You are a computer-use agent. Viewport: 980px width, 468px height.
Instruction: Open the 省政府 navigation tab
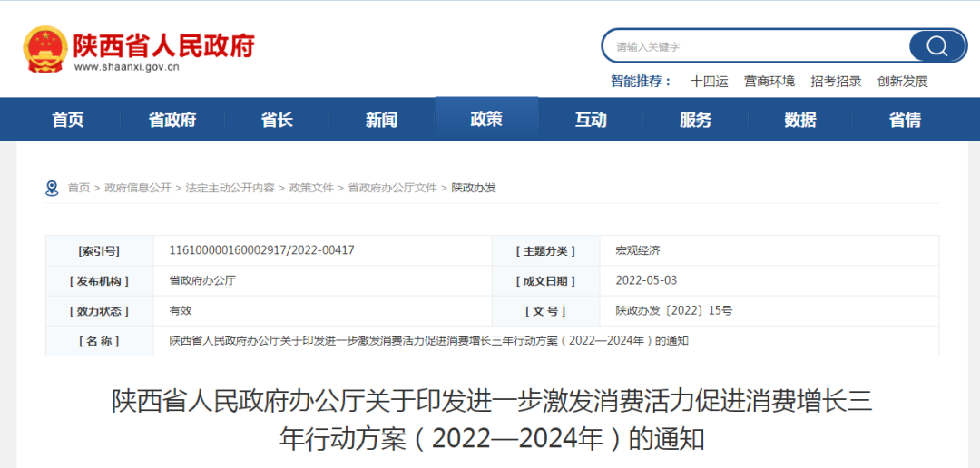[172, 120]
